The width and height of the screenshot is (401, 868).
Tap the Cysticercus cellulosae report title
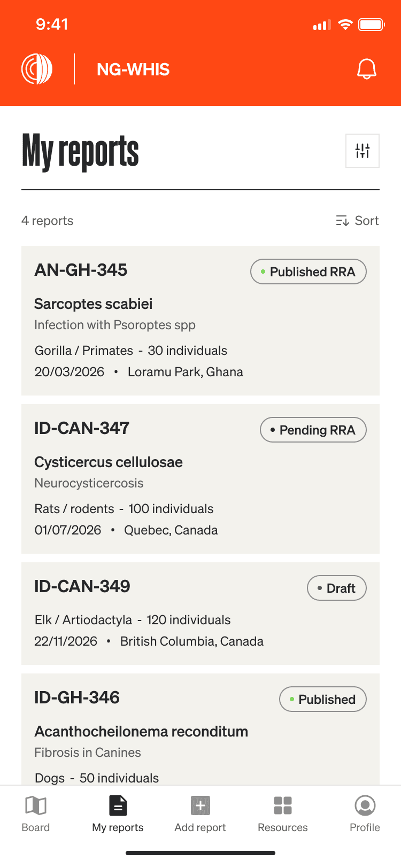[x=109, y=462]
